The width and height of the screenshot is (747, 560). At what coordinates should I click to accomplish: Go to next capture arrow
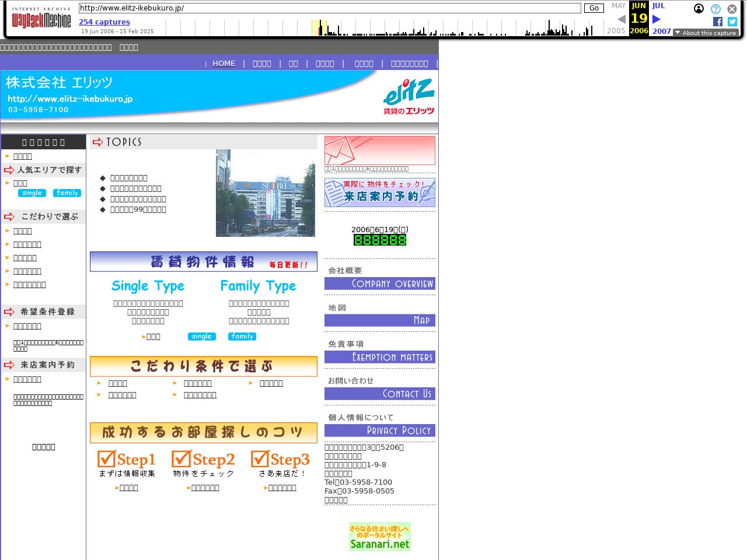(x=657, y=19)
